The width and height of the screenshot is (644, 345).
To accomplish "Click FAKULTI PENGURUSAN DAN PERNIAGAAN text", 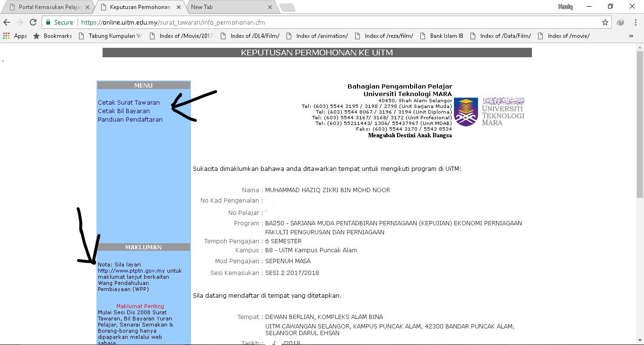I will coord(325,232).
